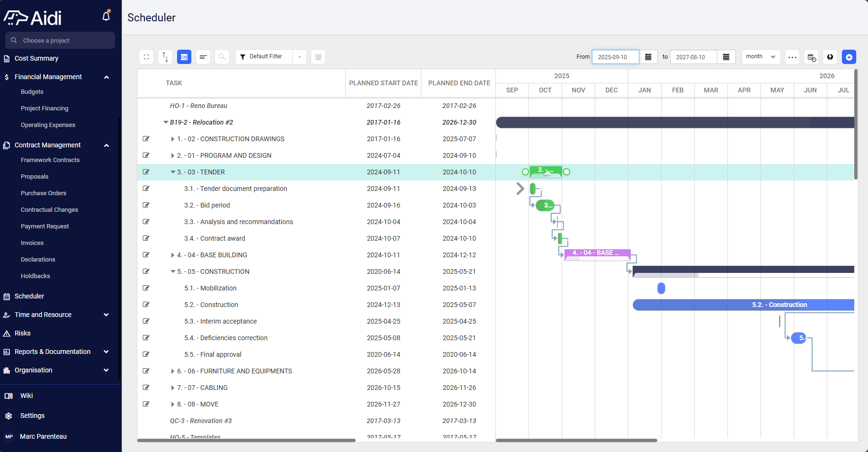
Task: Open the Wiki page
Action: (27, 396)
